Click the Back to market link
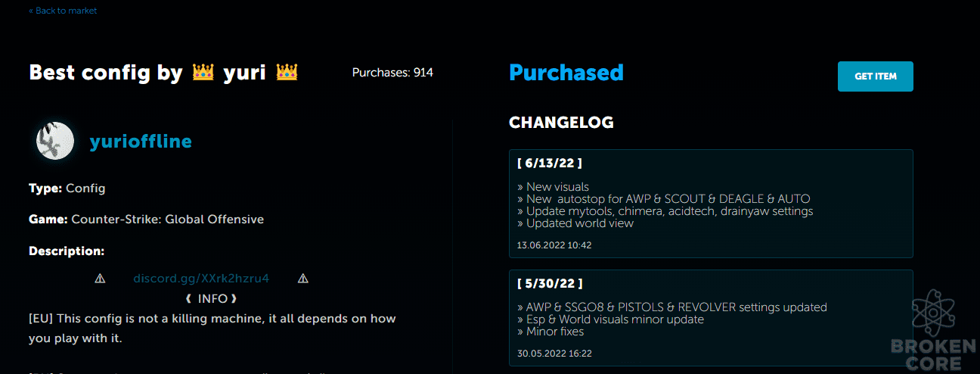The image size is (980, 374). [63, 11]
